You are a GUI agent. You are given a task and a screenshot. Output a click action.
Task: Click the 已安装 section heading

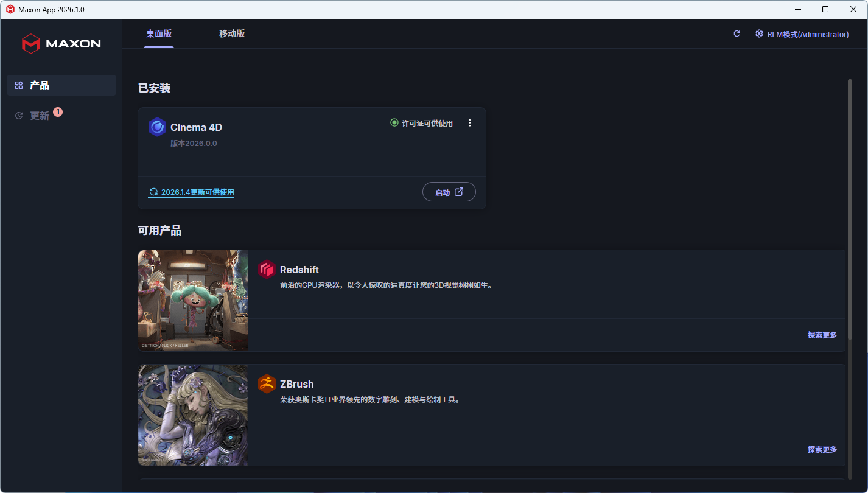(154, 88)
